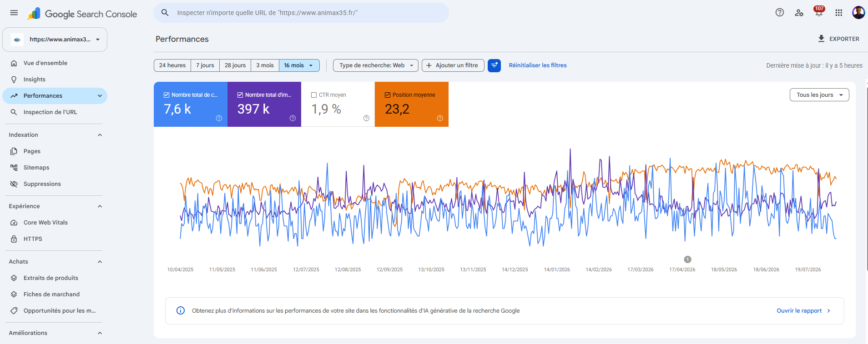Viewport: 868px width, 344px height.
Task: Open the main hamburger menu
Action: pyautogui.click(x=14, y=13)
